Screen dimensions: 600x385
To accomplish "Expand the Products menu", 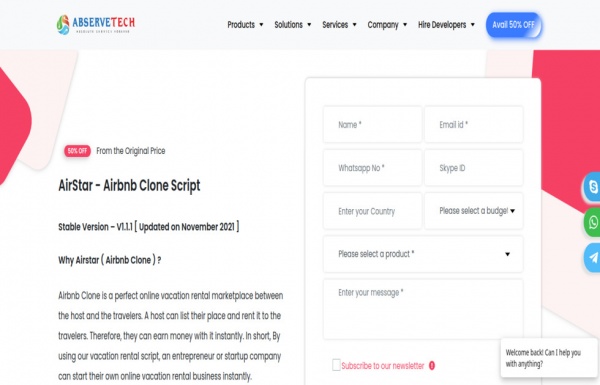I will click(x=245, y=24).
